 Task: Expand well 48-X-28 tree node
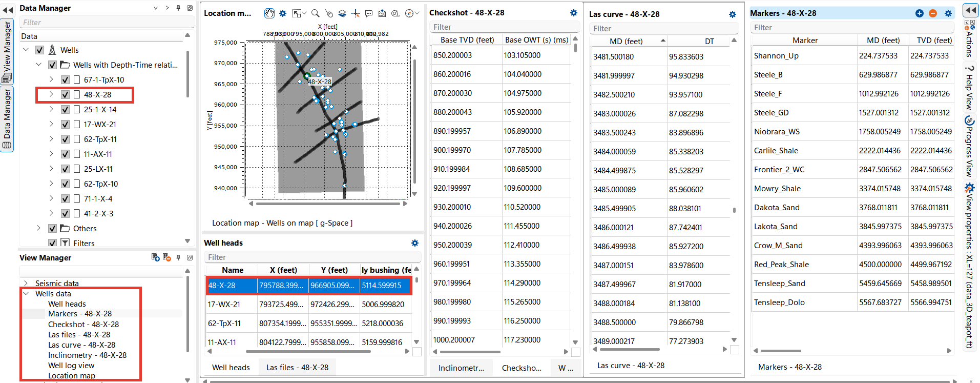pos(51,94)
